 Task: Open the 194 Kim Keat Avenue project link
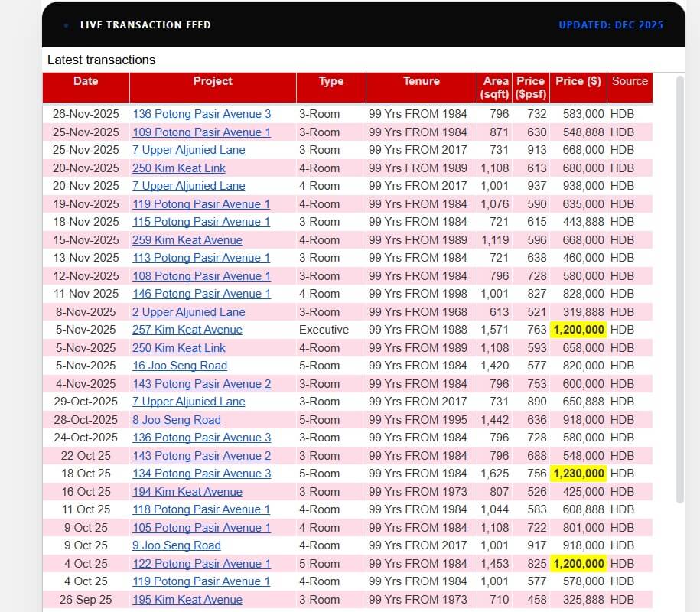(187, 492)
